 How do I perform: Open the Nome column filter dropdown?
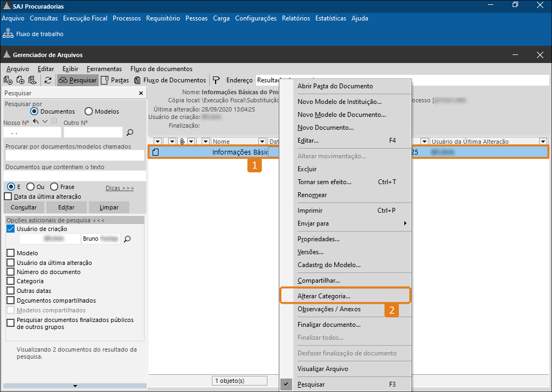[x=206, y=142]
